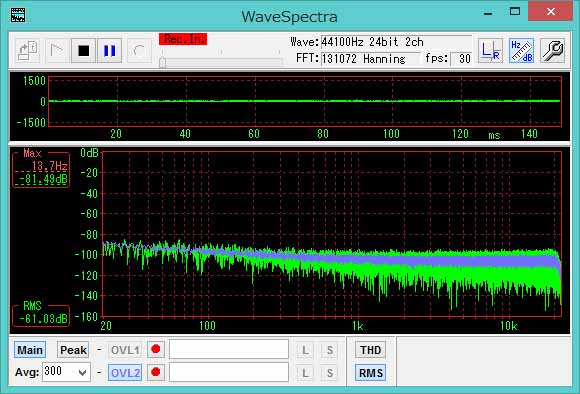Click the OVL1 text input field
Viewport: 580px width, 394px height.
click(229, 349)
